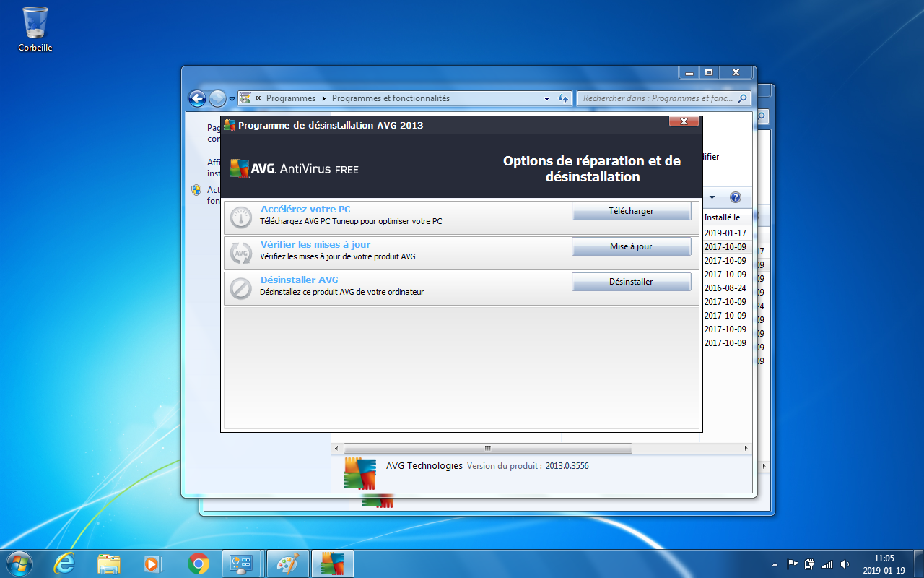This screenshot has height=578, width=924.
Task: Click the Programmes et fonctionnalités breadcrumb
Action: [x=391, y=98]
